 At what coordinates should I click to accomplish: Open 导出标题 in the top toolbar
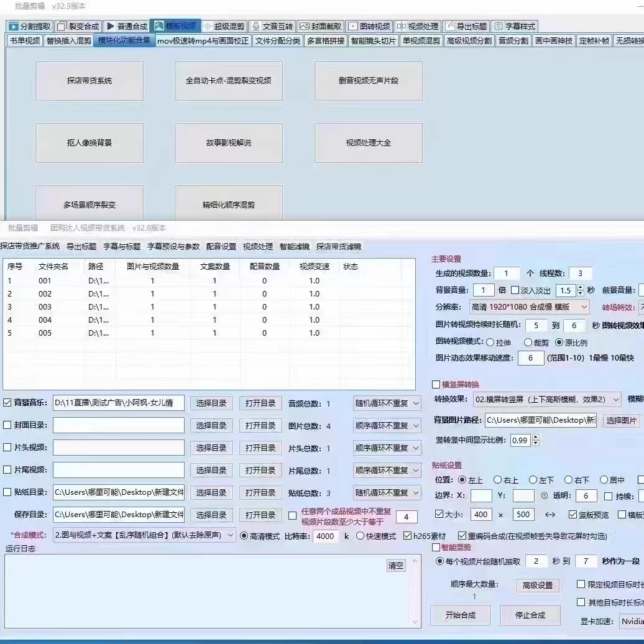[x=467, y=26]
